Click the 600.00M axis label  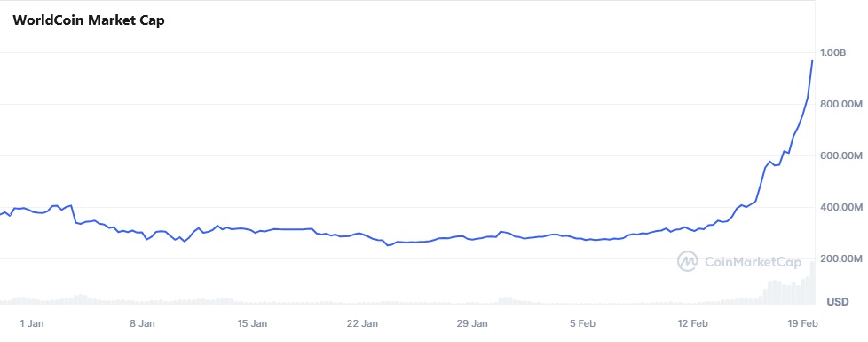[x=841, y=155]
